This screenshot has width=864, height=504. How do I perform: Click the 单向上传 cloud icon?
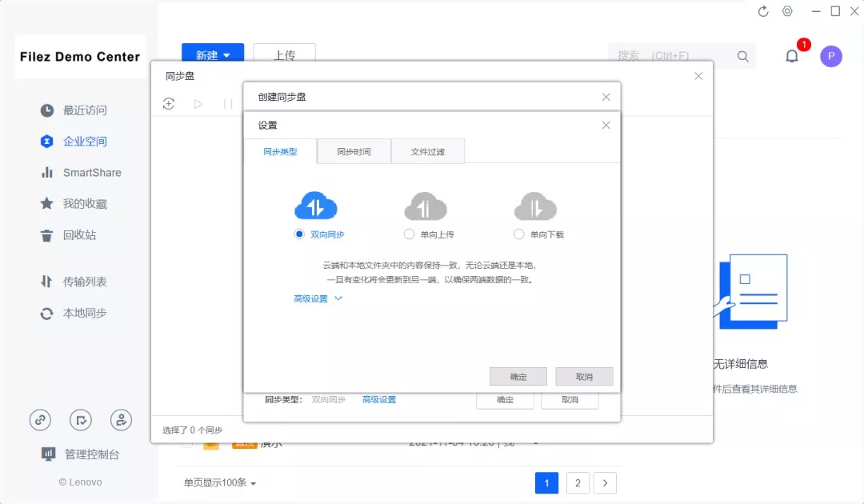(x=426, y=206)
